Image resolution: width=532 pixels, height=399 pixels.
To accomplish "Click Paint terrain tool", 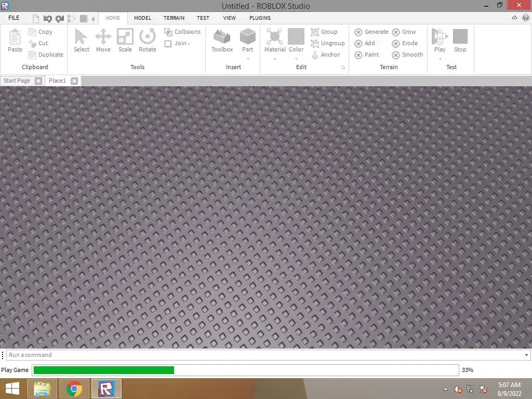I will 366,55.
